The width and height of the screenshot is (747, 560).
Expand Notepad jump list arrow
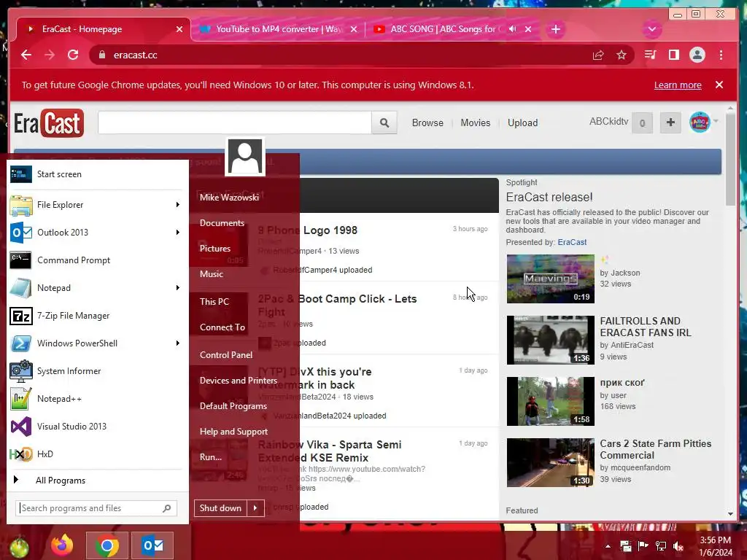tap(178, 287)
